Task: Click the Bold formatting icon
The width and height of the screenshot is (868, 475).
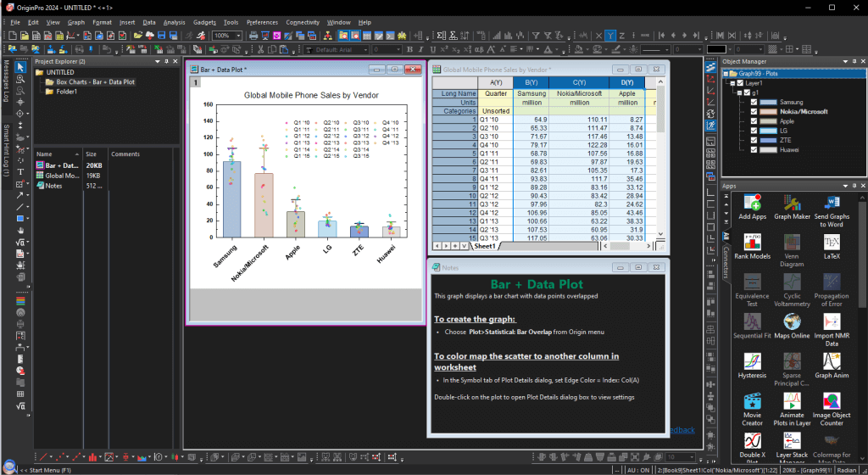Action: (409, 49)
